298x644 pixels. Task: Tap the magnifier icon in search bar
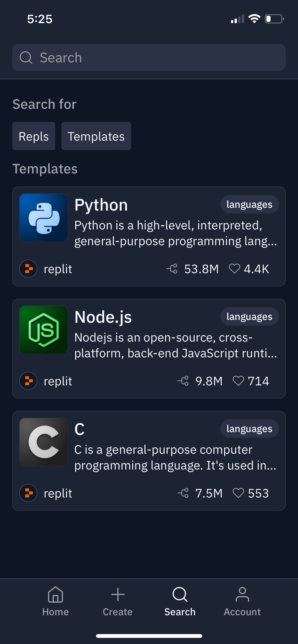point(26,57)
